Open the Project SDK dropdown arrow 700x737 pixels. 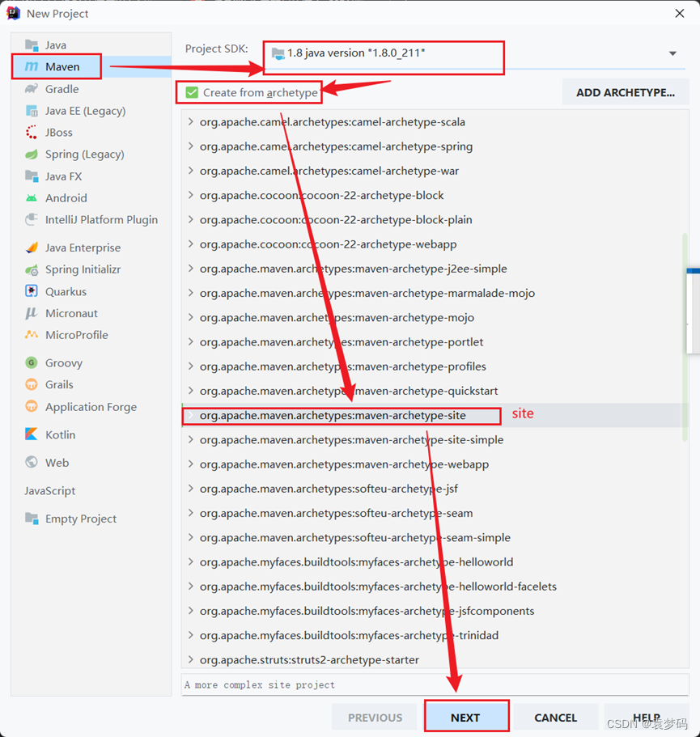pos(672,53)
